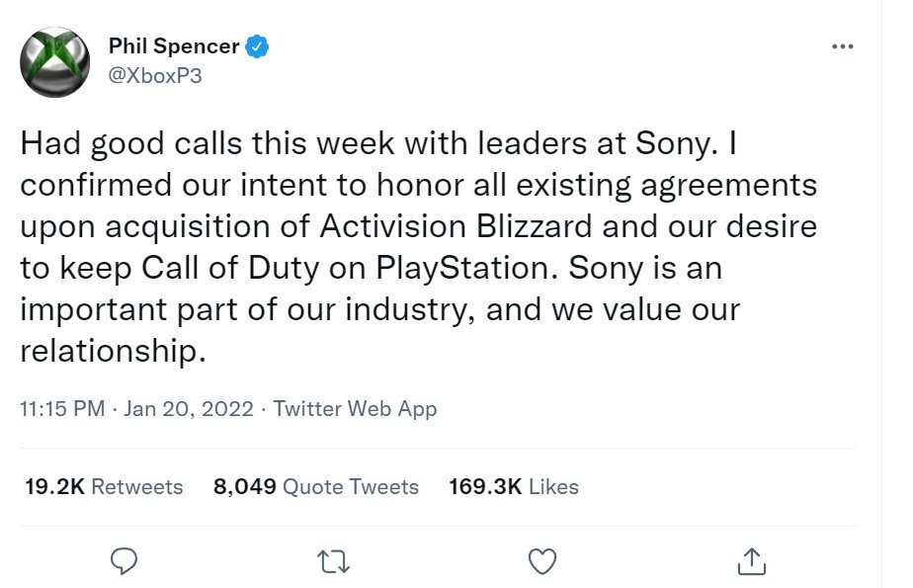
Task: Open the share tweet upload icon
Action: [752, 561]
